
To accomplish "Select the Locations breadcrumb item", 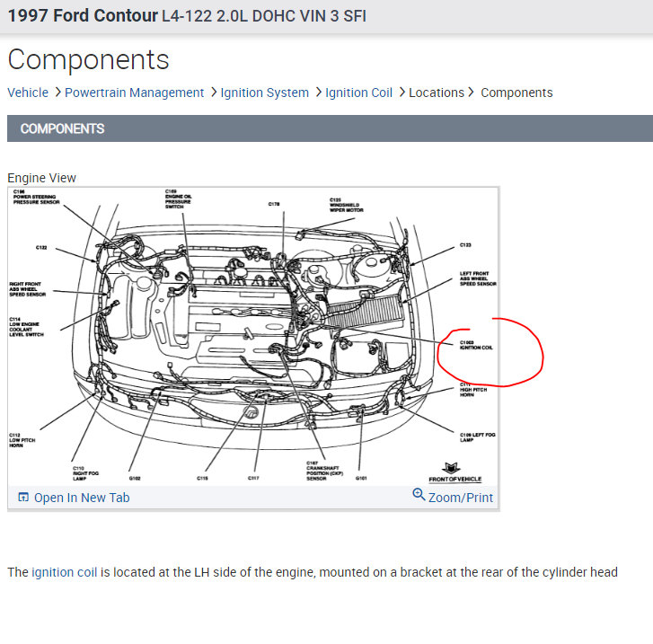I will [x=437, y=93].
